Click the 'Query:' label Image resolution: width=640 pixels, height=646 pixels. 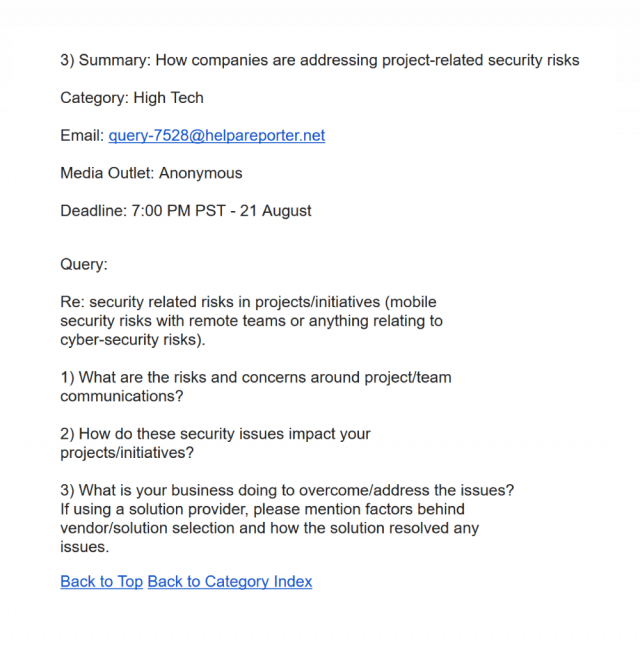[83, 265]
